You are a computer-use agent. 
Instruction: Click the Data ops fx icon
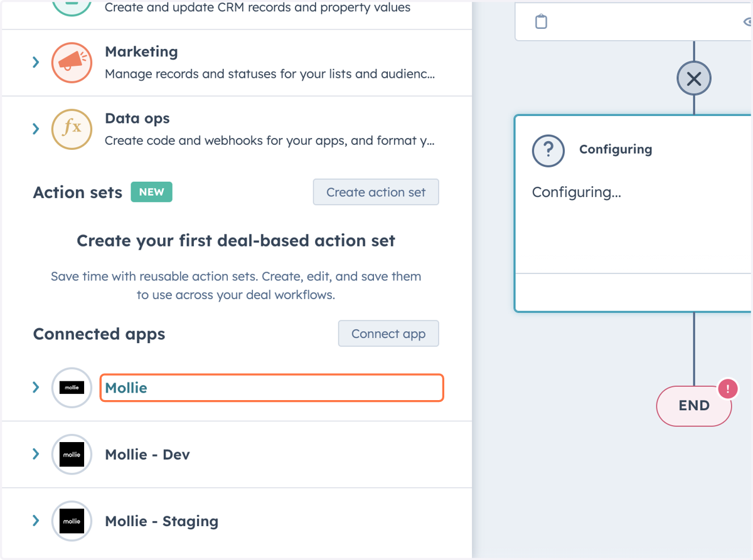click(x=72, y=129)
